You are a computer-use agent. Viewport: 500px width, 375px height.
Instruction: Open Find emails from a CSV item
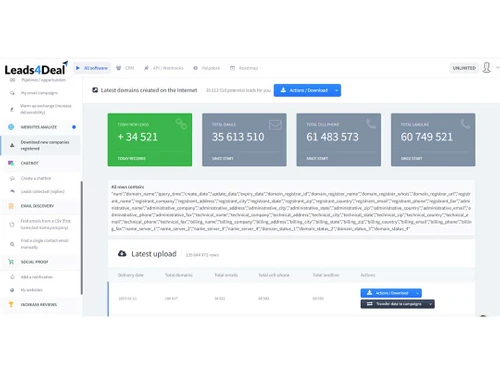coord(46,224)
